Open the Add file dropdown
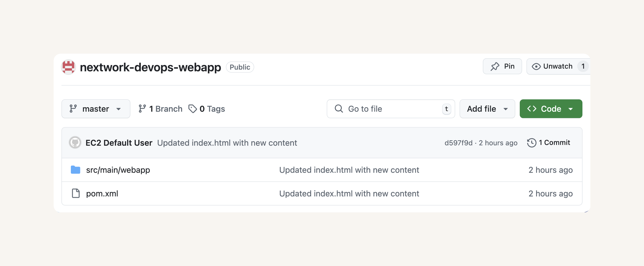644x266 pixels. [x=487, y=109]
